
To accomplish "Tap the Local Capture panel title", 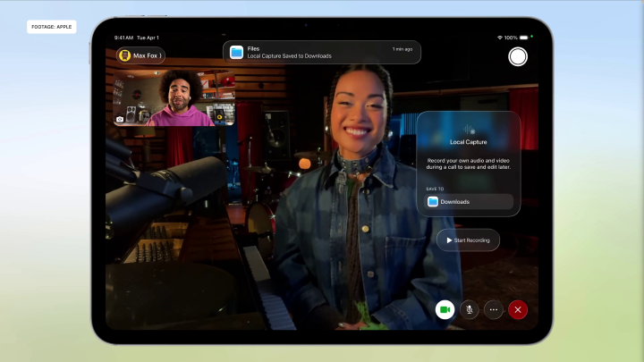I will (468, 142).
